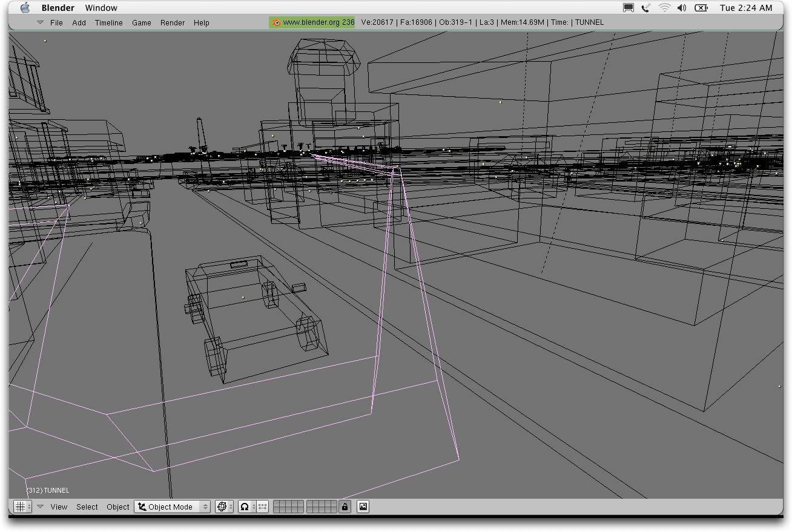Screen dimensions: 792x532
Task: Click the Wi-Fi status icon
Action: tap(664, 8)
